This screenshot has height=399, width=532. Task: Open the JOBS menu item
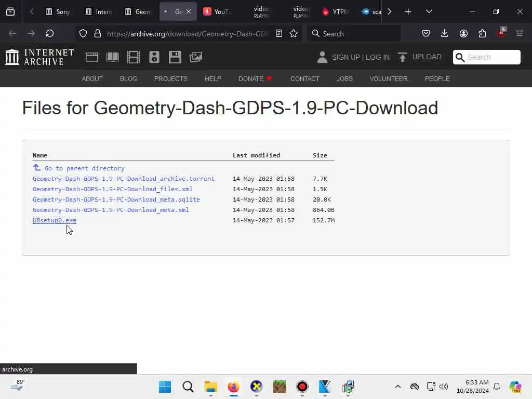click(345, 79)
